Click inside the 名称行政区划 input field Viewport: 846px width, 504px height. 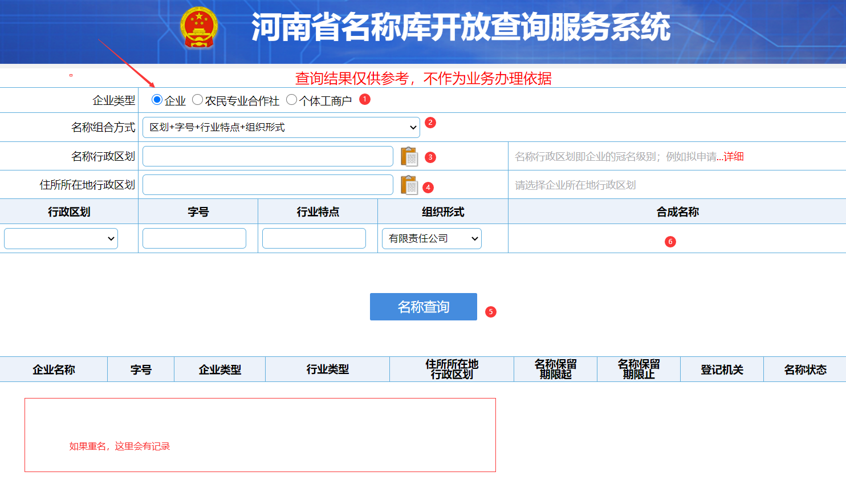click(268, 156)
